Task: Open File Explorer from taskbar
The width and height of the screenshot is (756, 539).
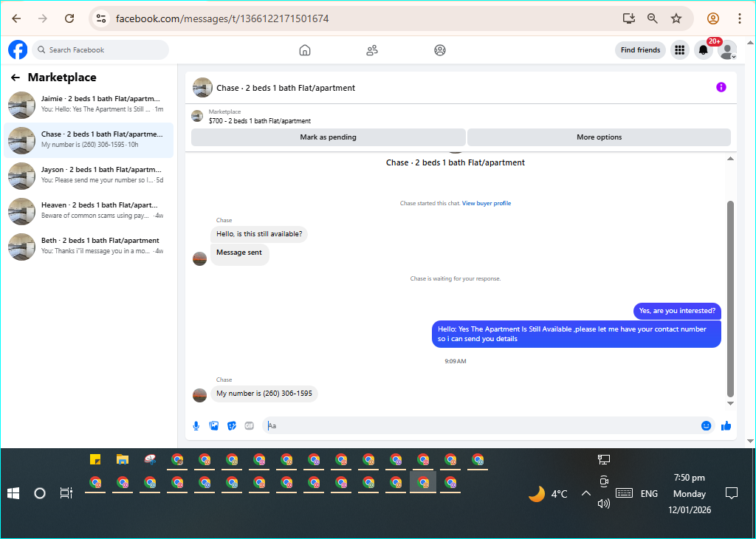Action: coord(123,459)
